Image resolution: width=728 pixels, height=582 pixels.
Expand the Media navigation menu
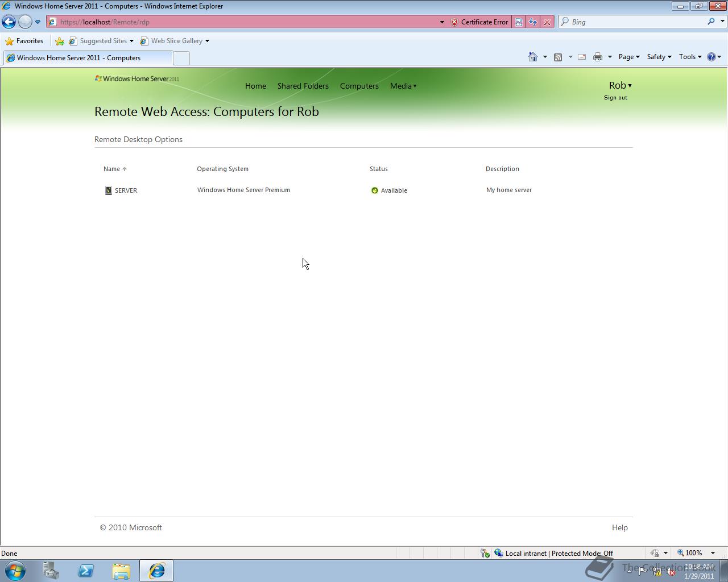click(x=403, y=86)
